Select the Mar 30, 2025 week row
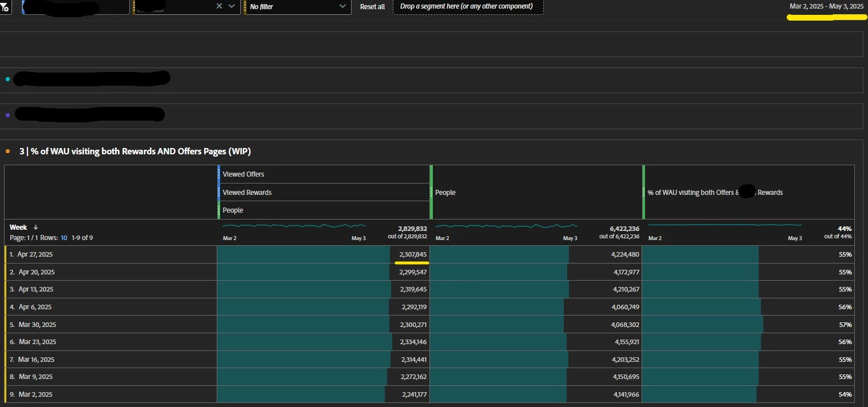The height and width of the screenshot is (407, 868). tap(111, 325)
